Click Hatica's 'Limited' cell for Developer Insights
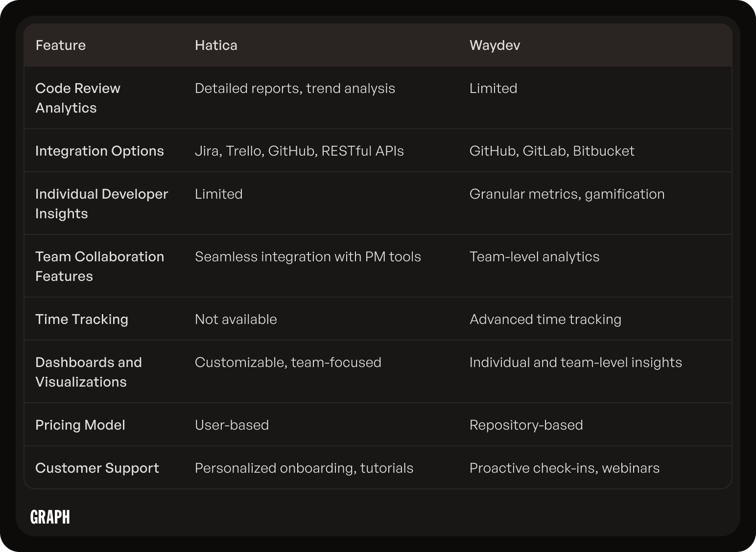The width and height of the screenshot is (756, 552). pos(218,194)
